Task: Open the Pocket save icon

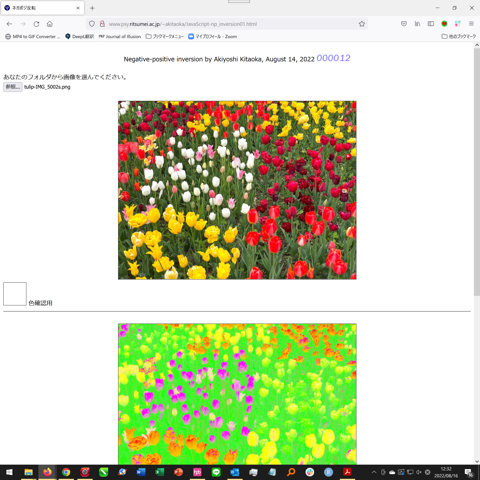Action: click(404, 24)
